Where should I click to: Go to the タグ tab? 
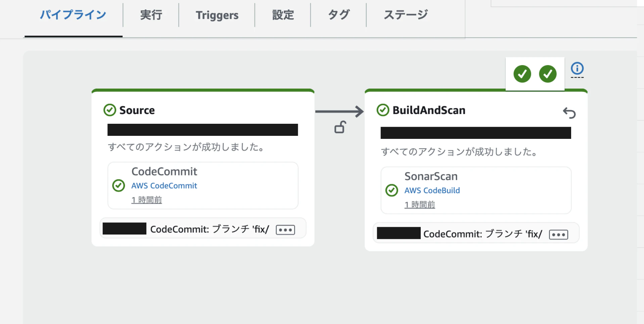[x=338, y=15]
